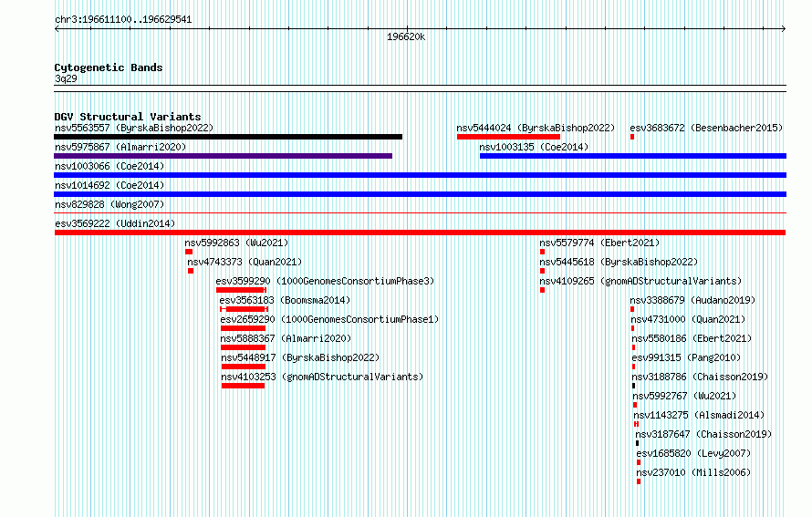Viewport: 812px width, 517px height.
Task: Click the esv3569222 (Uddin2014) label
Action: point(115,223)
